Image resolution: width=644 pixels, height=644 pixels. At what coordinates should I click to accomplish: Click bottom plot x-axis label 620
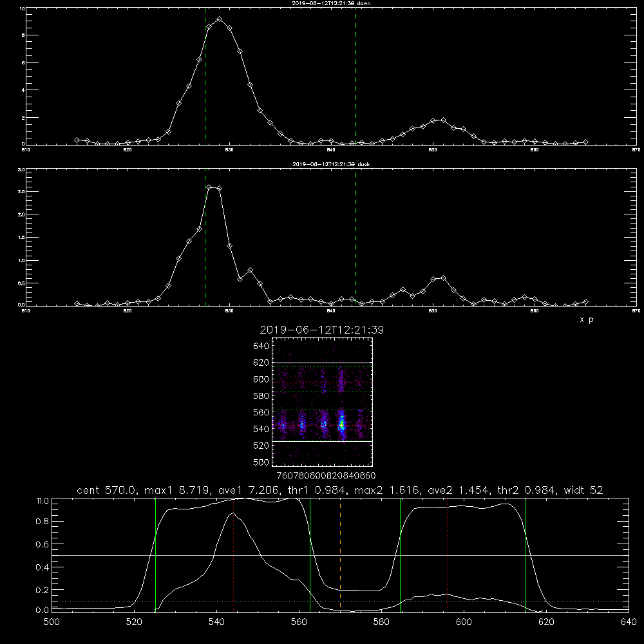coord(546,621)
